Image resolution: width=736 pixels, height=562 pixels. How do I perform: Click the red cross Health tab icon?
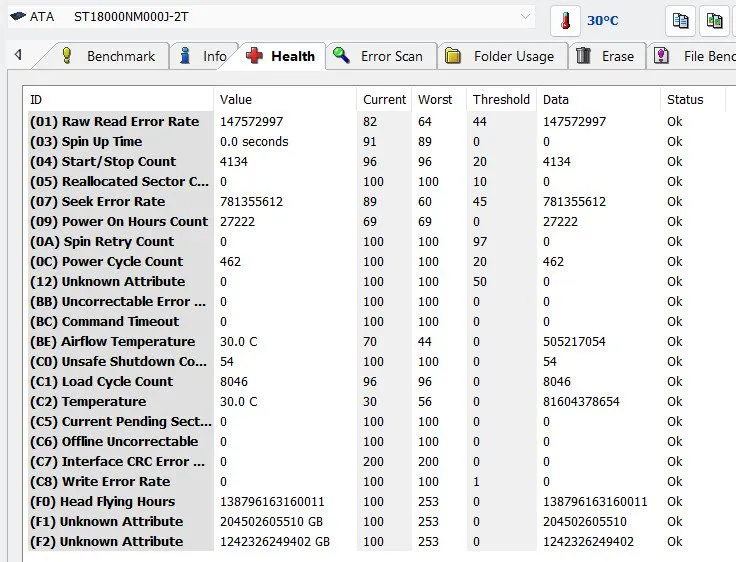point(254,56)
